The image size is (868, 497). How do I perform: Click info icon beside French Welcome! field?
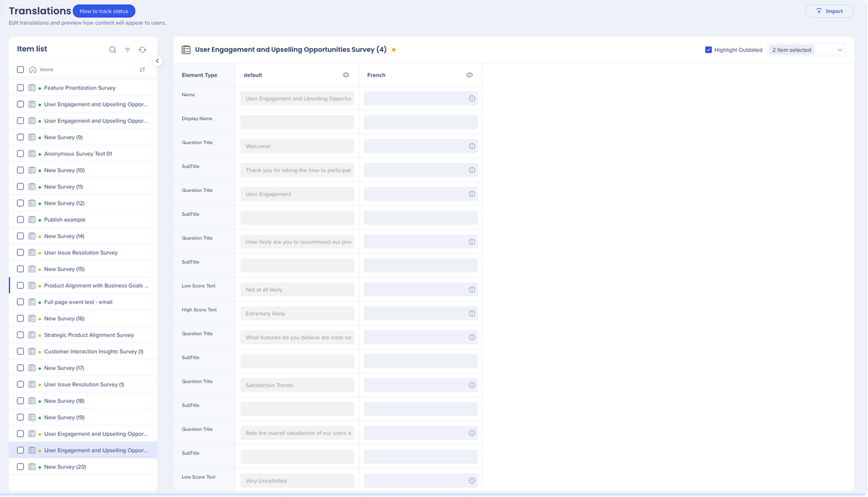(472, 146)
